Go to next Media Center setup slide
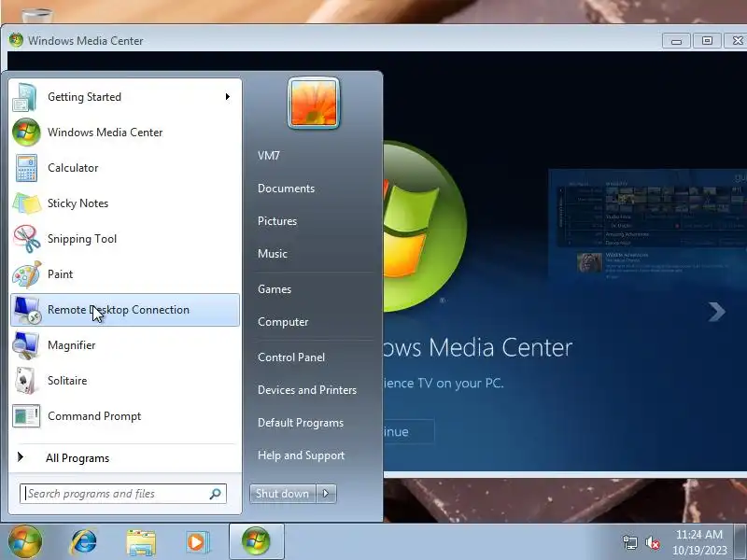This screenshot has height=560, width=747. [x=716, y=312]
